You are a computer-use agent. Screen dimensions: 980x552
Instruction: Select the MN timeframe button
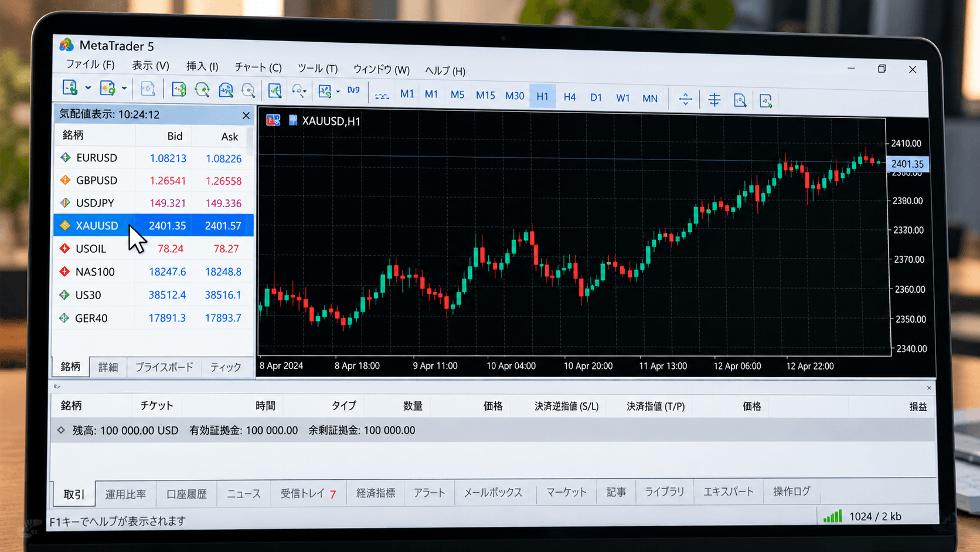tap(650, 99)
